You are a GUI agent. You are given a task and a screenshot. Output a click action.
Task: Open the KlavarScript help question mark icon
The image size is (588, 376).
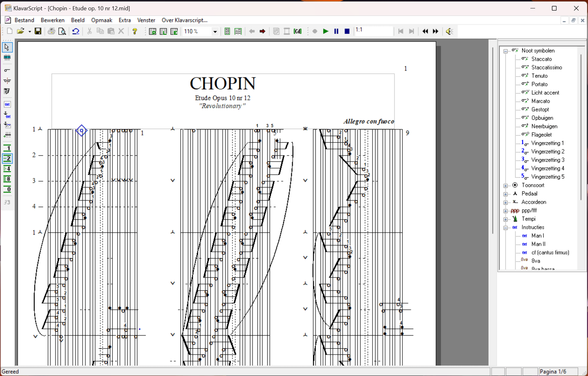click(x=135, y=31)
